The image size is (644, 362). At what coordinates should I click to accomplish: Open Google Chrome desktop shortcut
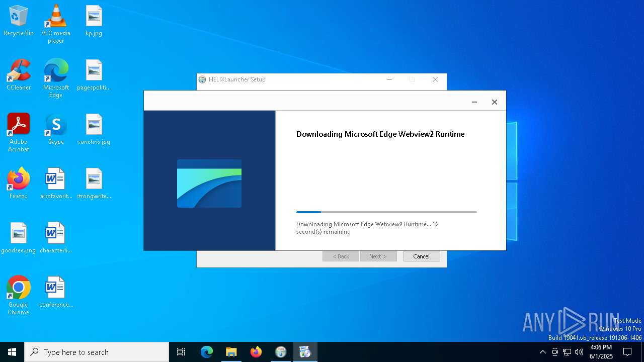(19, 296)
